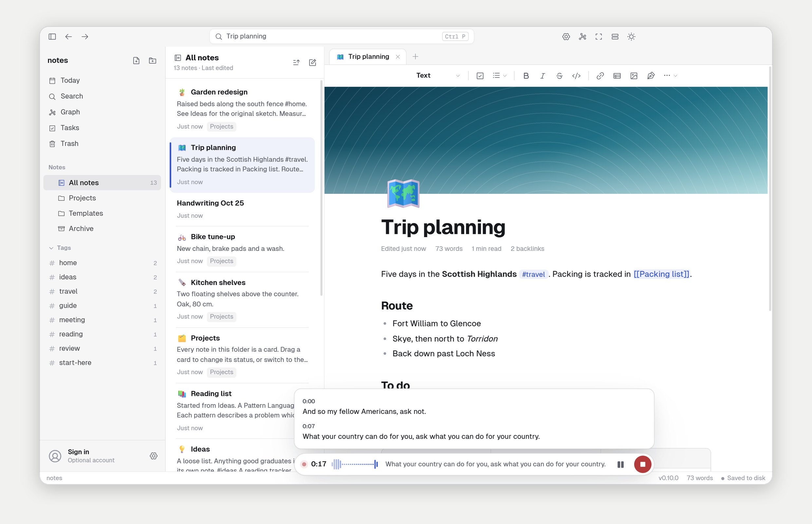Viewport: 812px width, 524px height.
Task: Insert a link from the toolbar
Action: (600, 76)
